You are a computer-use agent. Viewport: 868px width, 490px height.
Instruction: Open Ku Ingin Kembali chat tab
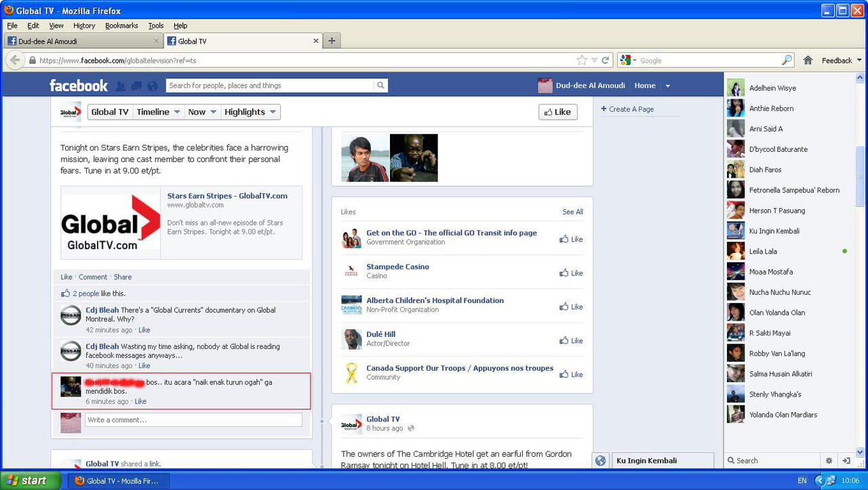pos(661,461)
